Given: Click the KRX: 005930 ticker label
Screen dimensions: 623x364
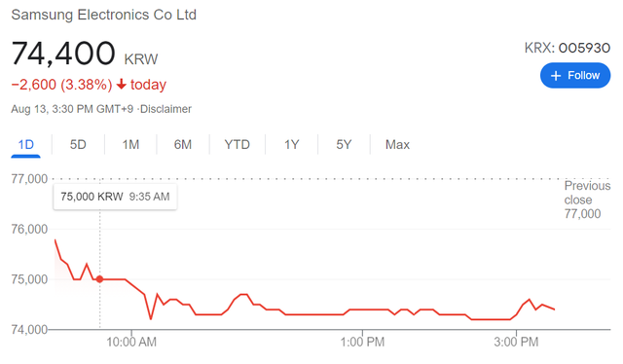Looking at the screenshot, I should (x=567, y=48).
